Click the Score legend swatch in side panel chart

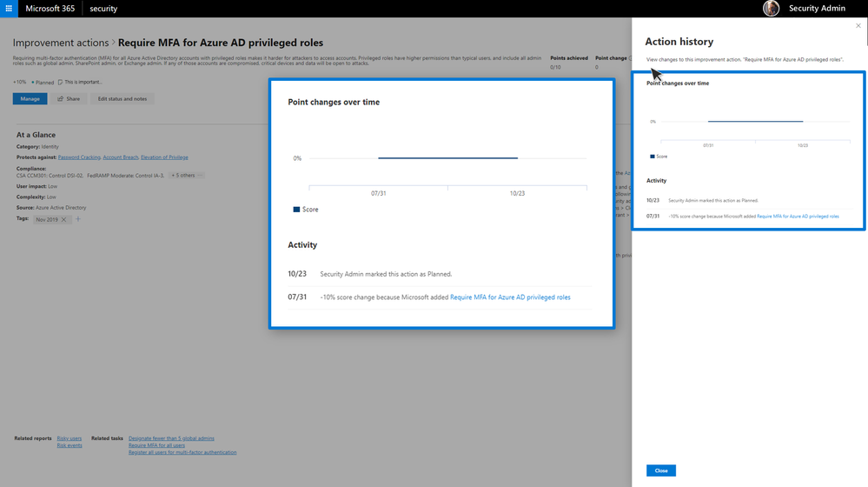click(x=653, y=157)
